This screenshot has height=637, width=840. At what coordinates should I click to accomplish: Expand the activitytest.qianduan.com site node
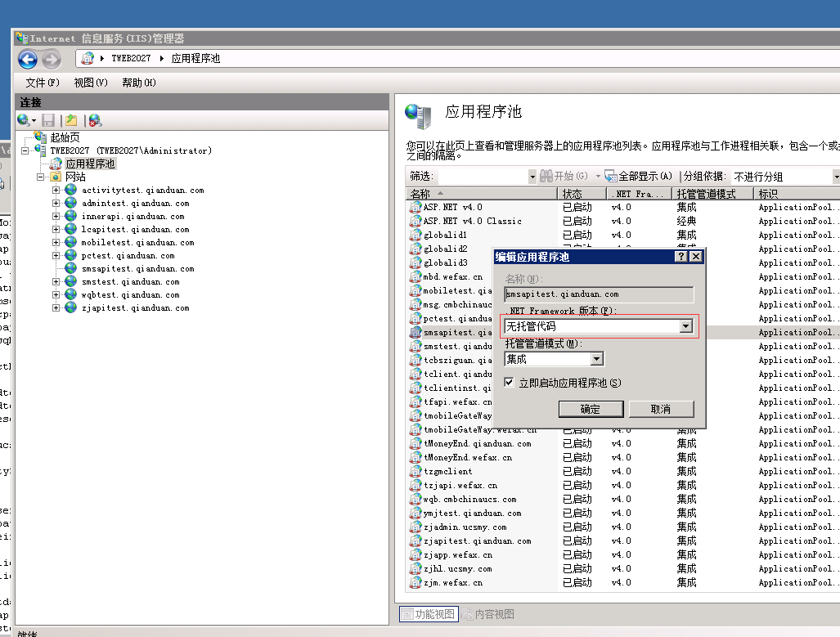pyautogui.click(x=56, y=190)
